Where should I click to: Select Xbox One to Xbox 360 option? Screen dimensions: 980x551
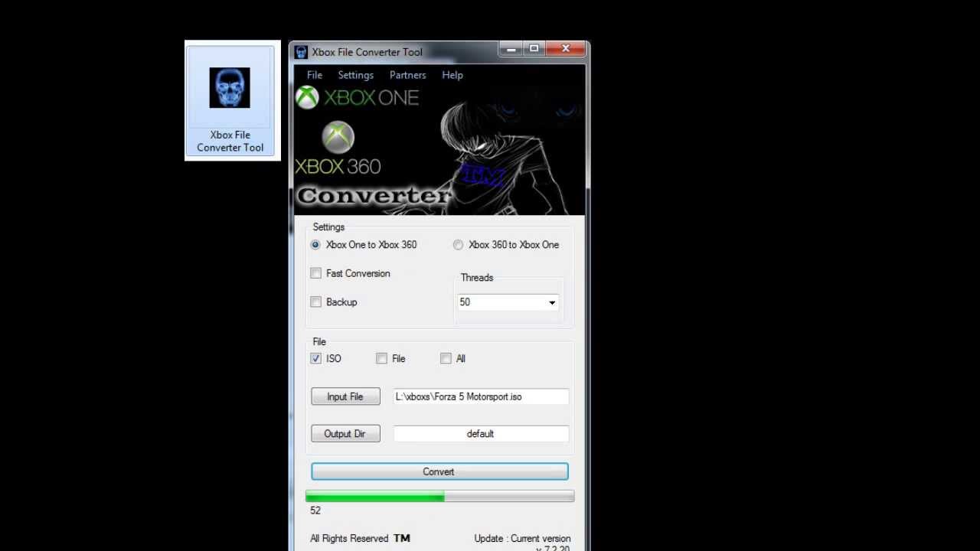[364, 245]
